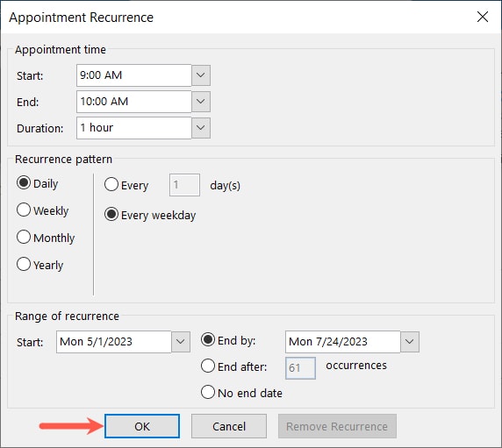Click the 9:00 AM start time field
The width and height of the screenshot is (502, 448).
133,75
